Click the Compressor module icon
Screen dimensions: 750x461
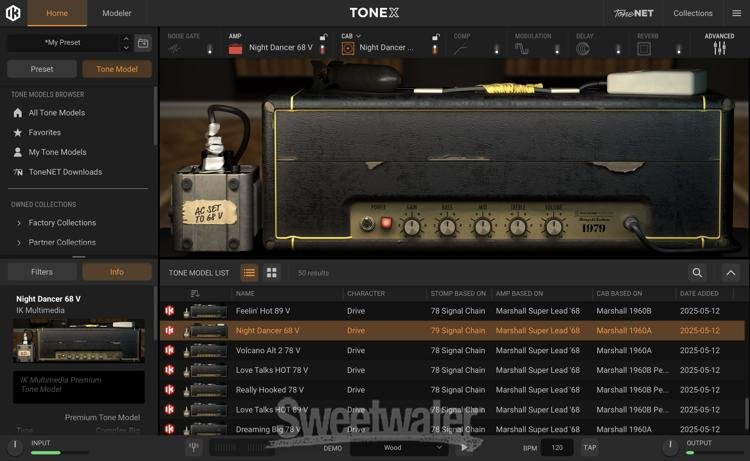click(461, 49)
